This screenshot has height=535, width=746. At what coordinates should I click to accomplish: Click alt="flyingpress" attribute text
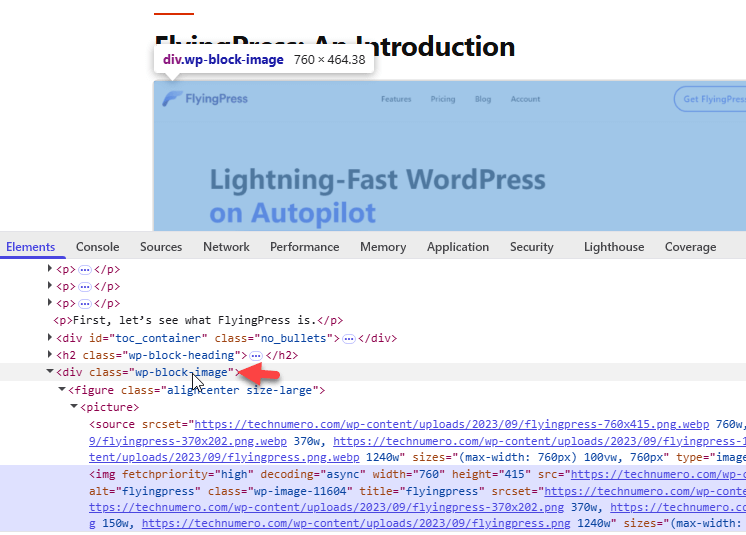(145, 491)
